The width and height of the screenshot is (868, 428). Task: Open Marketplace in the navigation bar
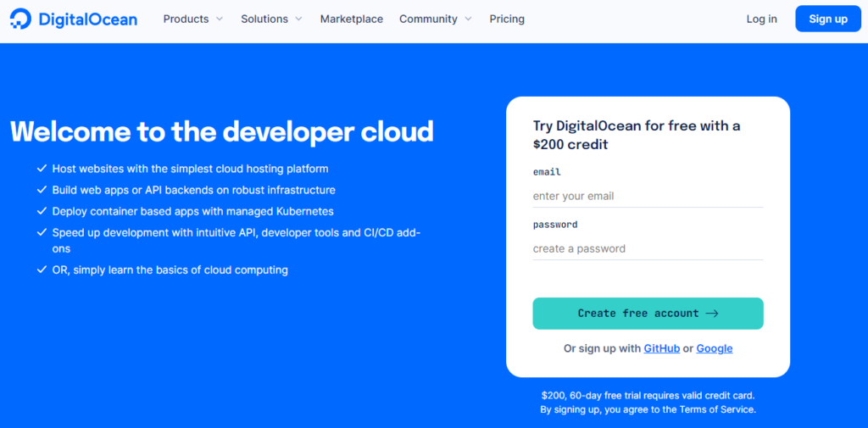click(x=351, y=19)
